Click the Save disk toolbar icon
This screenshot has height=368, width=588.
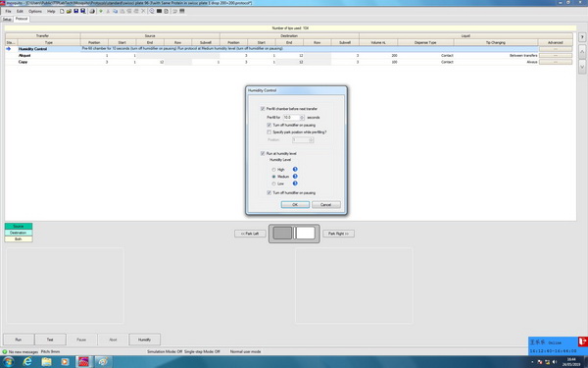pyautogui.click(x=76, y=11)
